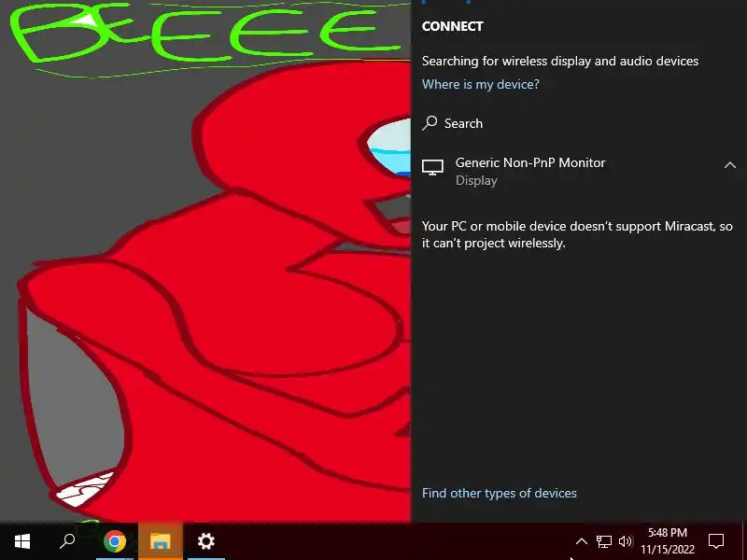Open Settings gear in taskbar

205,541
